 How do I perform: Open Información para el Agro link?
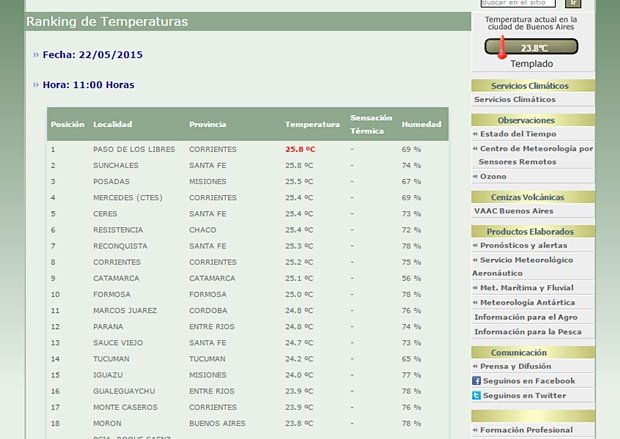click(526, 317)
